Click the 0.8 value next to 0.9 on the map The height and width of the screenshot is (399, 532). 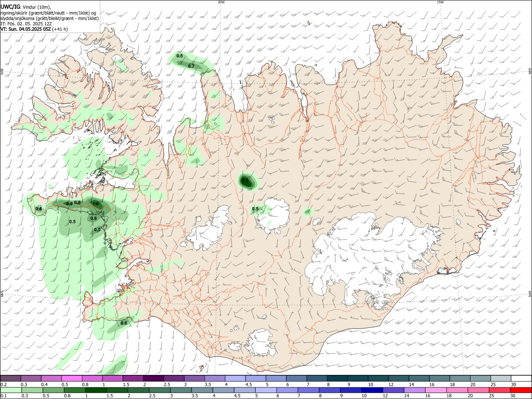[x=77, y=202]
